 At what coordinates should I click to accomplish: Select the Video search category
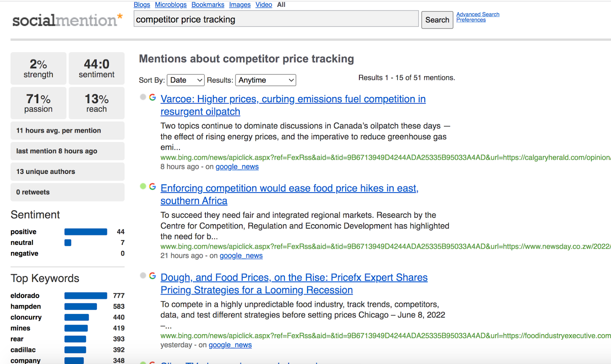point(263,5)
